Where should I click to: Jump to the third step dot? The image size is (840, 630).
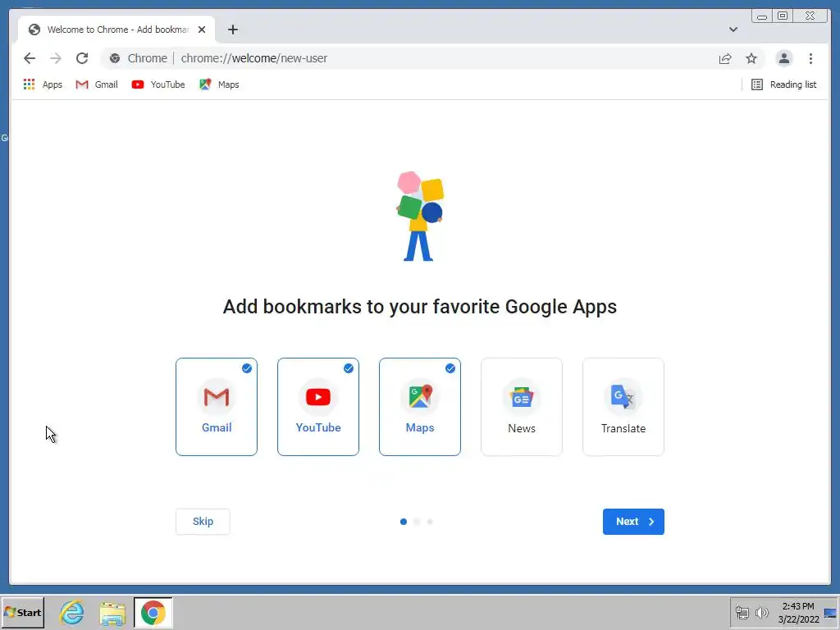[x=430, y=521]
